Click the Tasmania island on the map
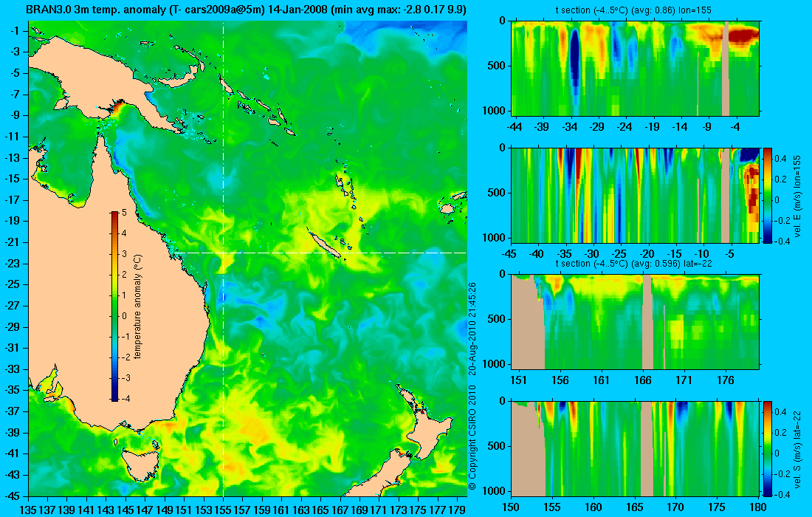This screenshot has height=517, width=812. [140, 468]
